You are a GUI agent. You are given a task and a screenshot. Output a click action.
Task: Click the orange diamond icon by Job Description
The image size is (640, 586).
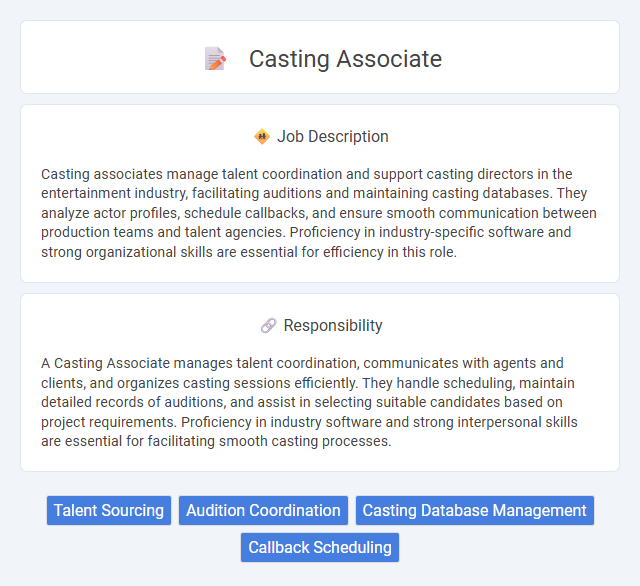click(x=262, y=137)
